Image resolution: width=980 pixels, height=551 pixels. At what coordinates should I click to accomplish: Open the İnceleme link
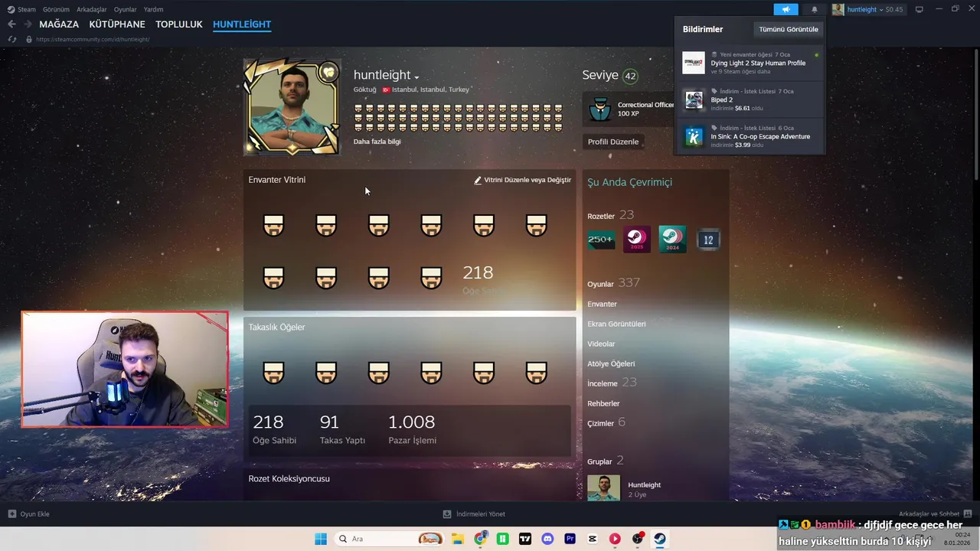coord(602,383)
